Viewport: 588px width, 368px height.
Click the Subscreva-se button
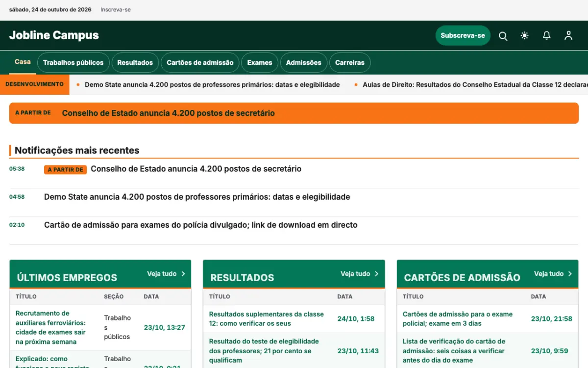click(x=463, y=35)
